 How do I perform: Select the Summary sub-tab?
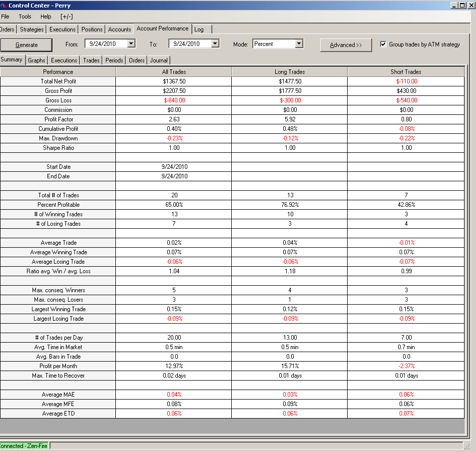coord(11,59)
